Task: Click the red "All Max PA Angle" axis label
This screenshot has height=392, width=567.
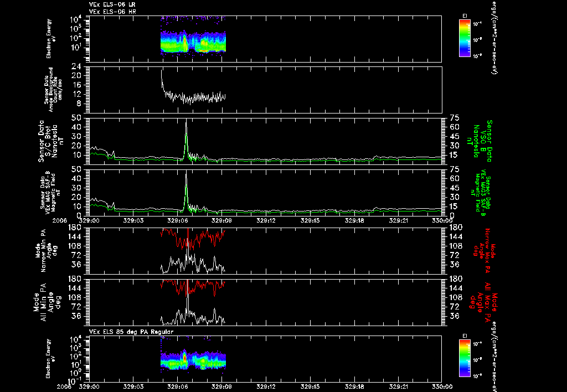Action: (483, 302)
